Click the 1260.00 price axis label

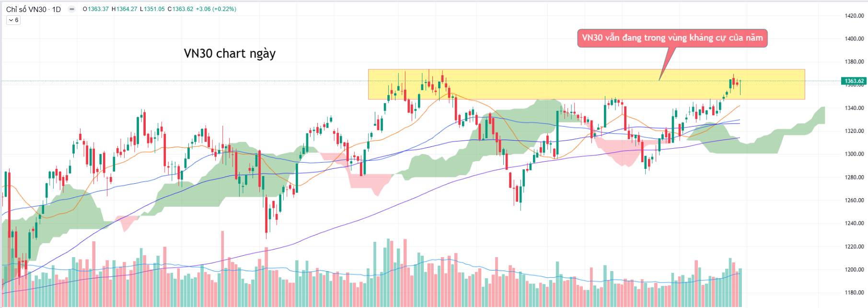tap(854, 200)
